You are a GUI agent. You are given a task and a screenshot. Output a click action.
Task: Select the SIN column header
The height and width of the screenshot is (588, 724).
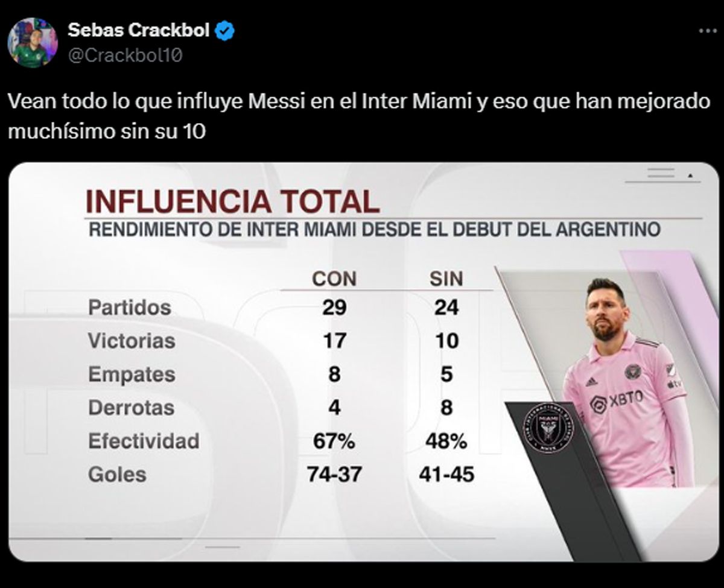click(x=446, y=279)
